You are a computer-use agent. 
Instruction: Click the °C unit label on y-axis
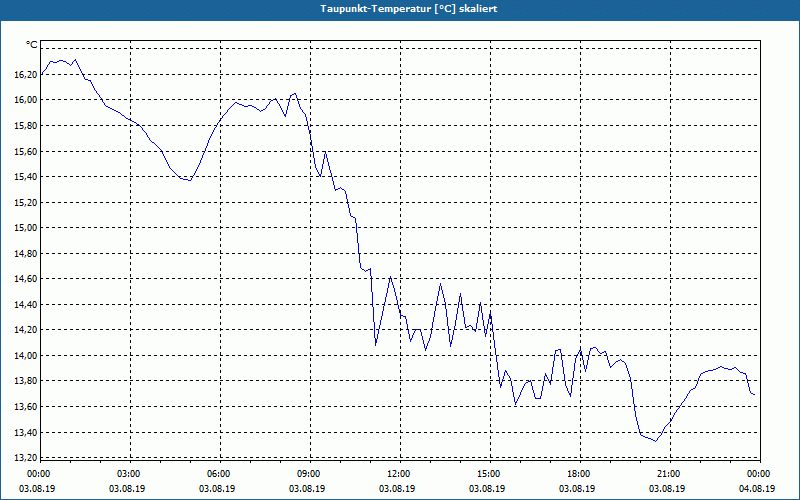[x=32, y=45]
